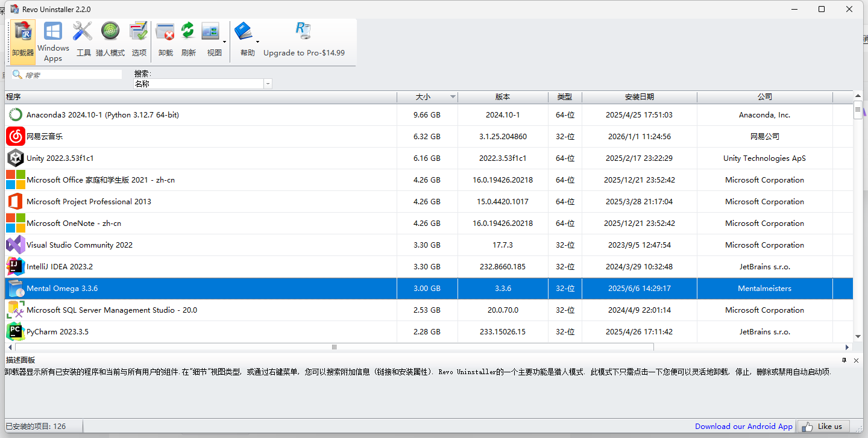The image size is (868, 438).
Task: Click the 网易云音乐 red icon
Action: 16,136
